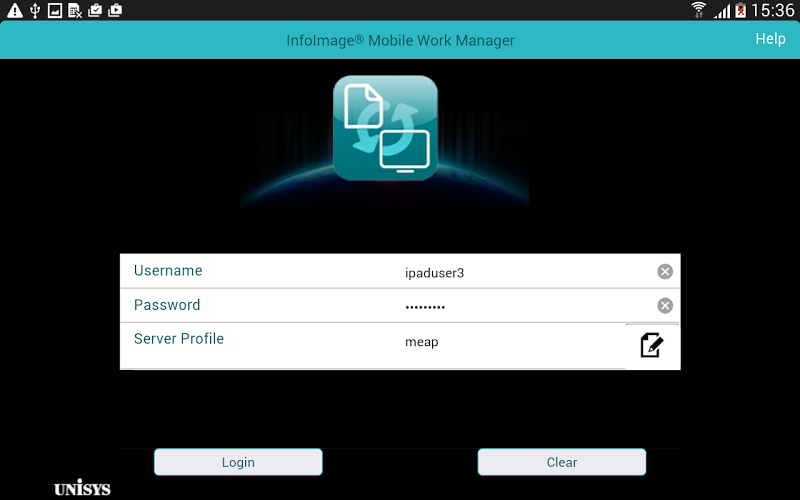Tap the InfoImage app logo icon
This screenshot has height=500, width=800.
coord(385,128)
